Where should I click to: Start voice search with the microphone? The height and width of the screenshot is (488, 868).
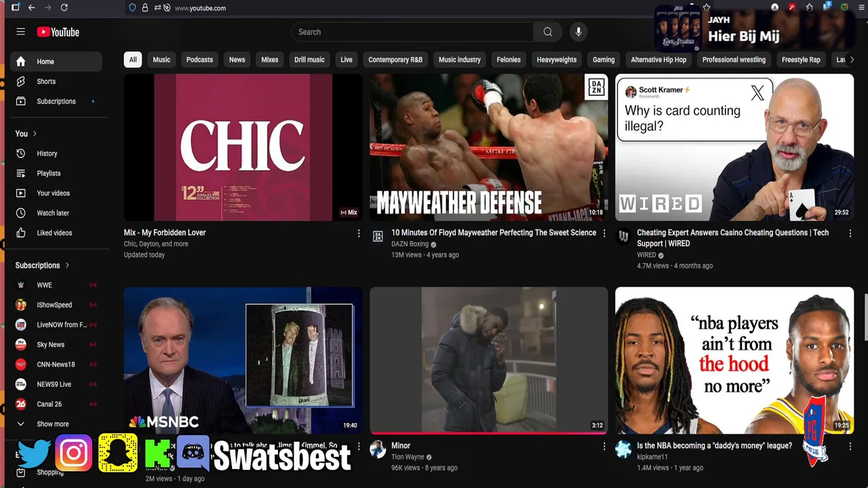click(x=578, y=32)
